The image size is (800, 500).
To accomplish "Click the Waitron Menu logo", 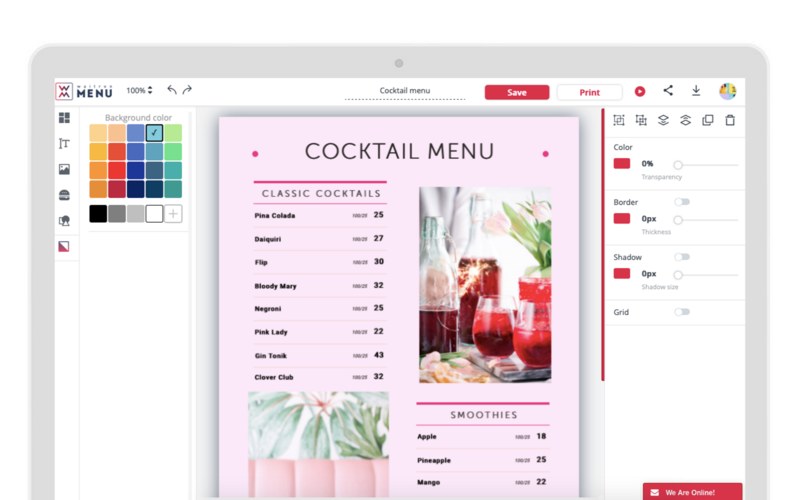I will (x=84, y=91).
